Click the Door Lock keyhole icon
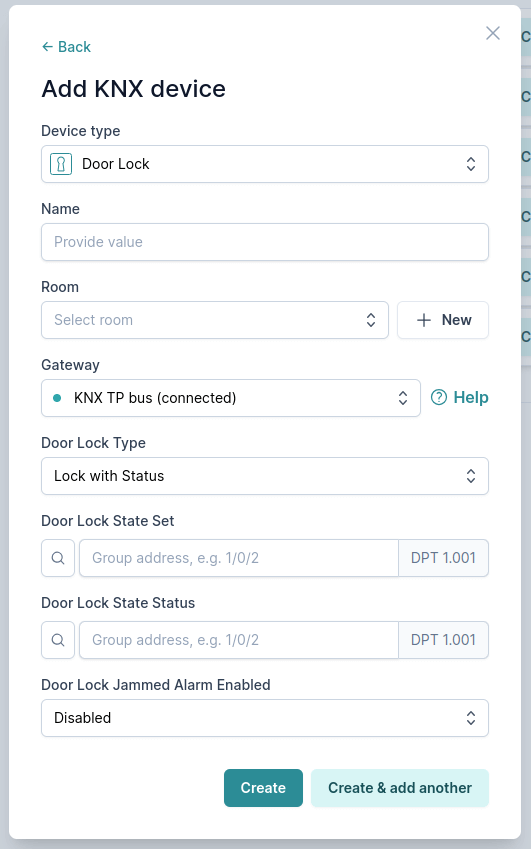Image resolution: width=531 pixels, height=849 pixels. (61, 164)
